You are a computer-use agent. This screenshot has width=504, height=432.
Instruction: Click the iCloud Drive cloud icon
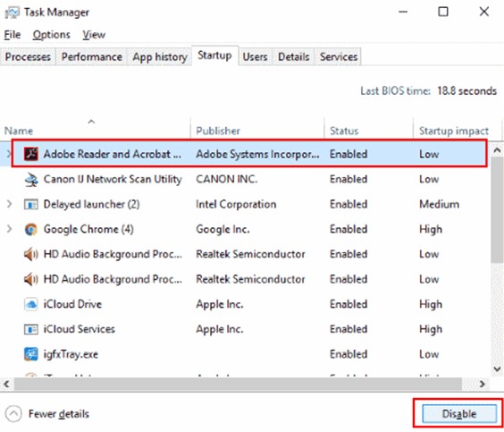[31, 304]
